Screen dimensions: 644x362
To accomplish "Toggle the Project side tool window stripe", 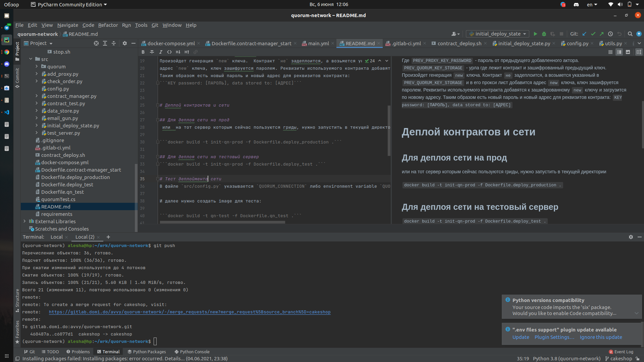I will (17, 52).
